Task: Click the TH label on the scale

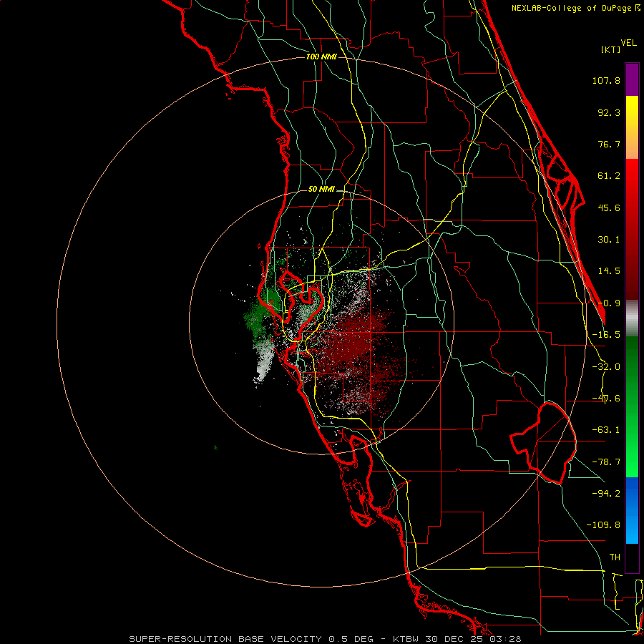Action: [x=615, y=557]
